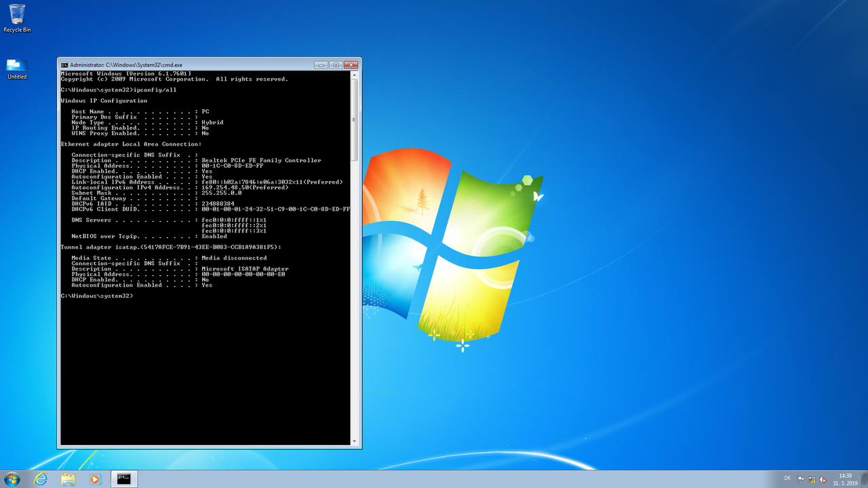Click the subnet mask '255.255.0.0'

(222, 193)
